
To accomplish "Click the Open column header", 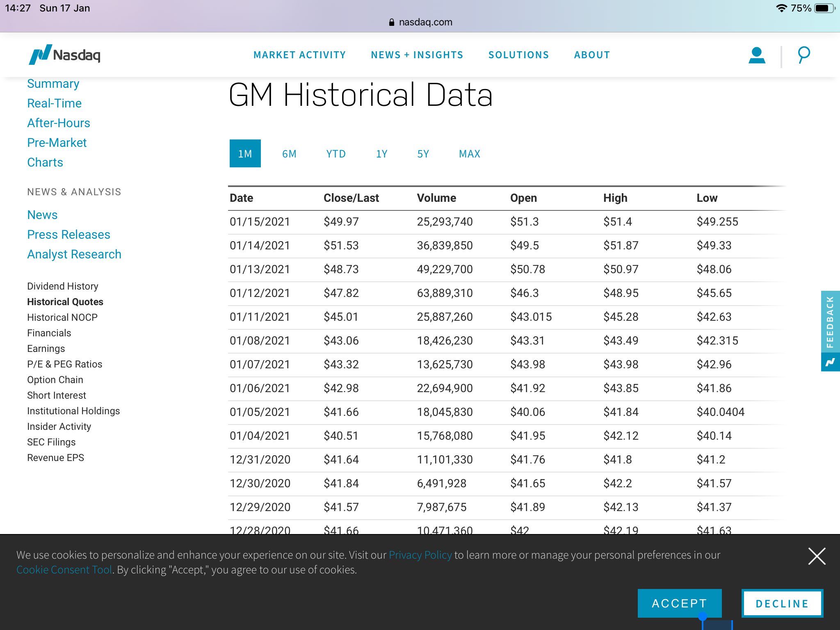I will click(x=523, y=198).
